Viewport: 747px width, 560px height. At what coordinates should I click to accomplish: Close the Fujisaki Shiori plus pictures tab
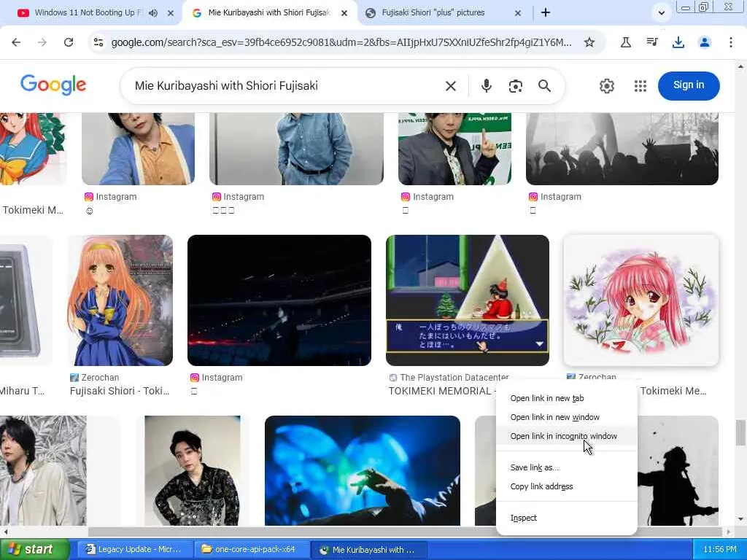(518, 13)
